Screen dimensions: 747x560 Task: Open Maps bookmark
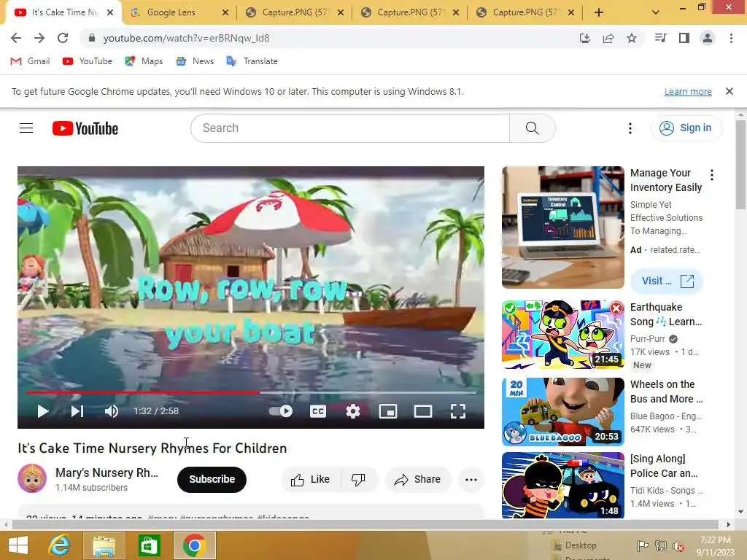point(144,61)
